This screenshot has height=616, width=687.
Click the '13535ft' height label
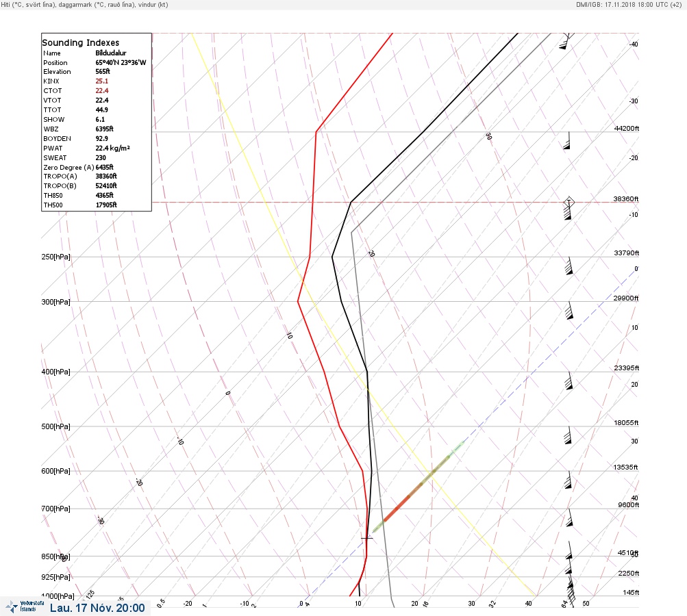coord(625,467)
